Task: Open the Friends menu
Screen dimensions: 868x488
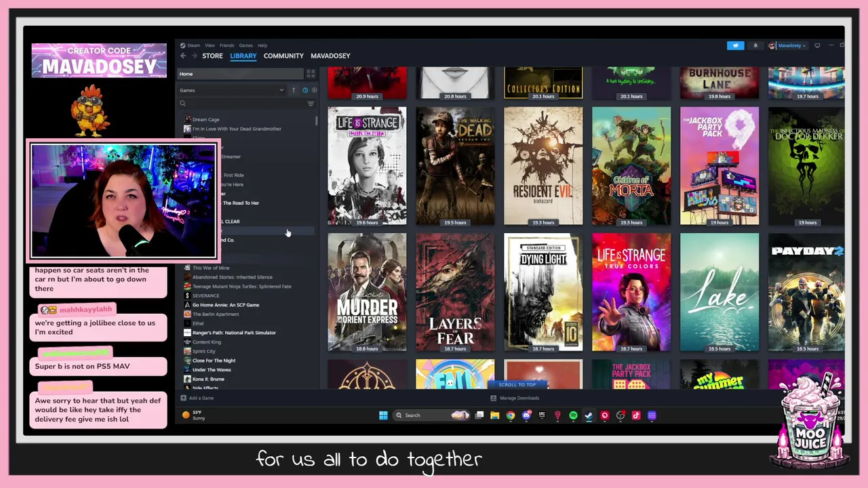Action: pyautogui.click(x=226, y=45)
